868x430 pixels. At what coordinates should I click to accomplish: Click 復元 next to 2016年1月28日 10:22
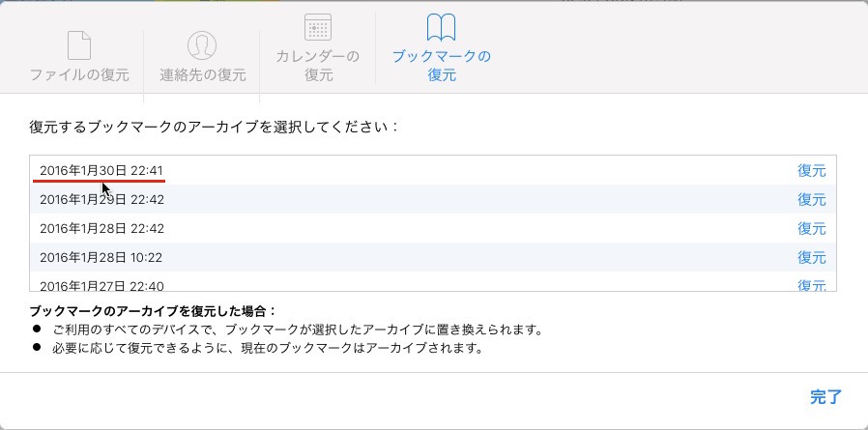pos(811,257)
